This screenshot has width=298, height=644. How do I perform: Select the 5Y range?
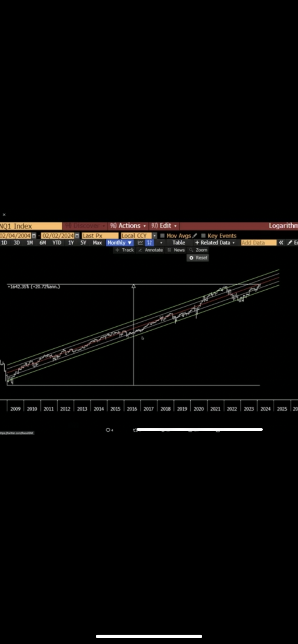click(83, 243)
